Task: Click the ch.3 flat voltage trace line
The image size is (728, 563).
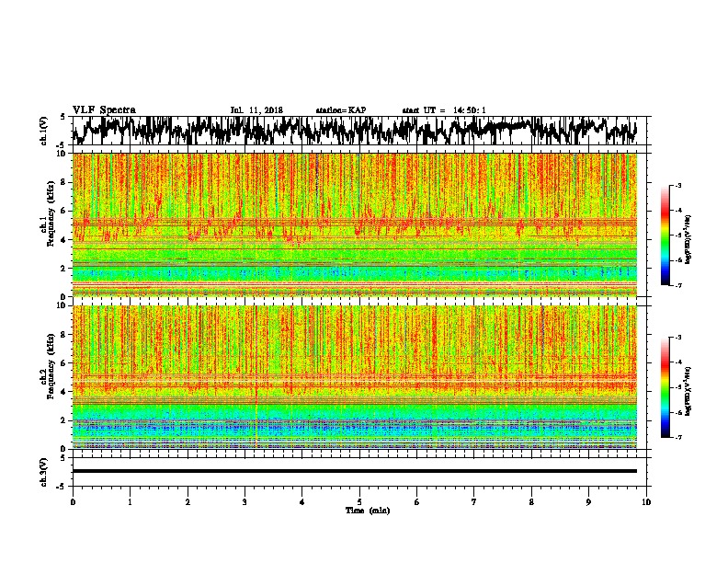Action: click(x=354, y=471)
